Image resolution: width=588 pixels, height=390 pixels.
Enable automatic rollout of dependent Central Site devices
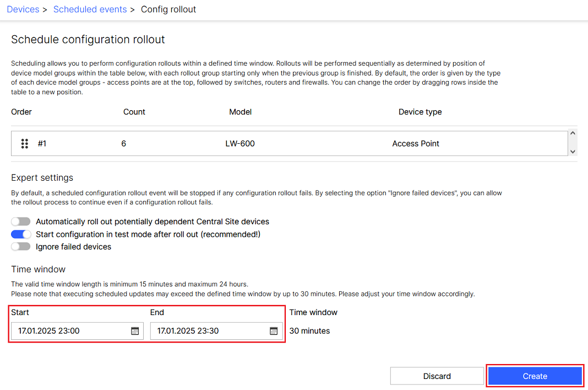click(x=21, y=221)
